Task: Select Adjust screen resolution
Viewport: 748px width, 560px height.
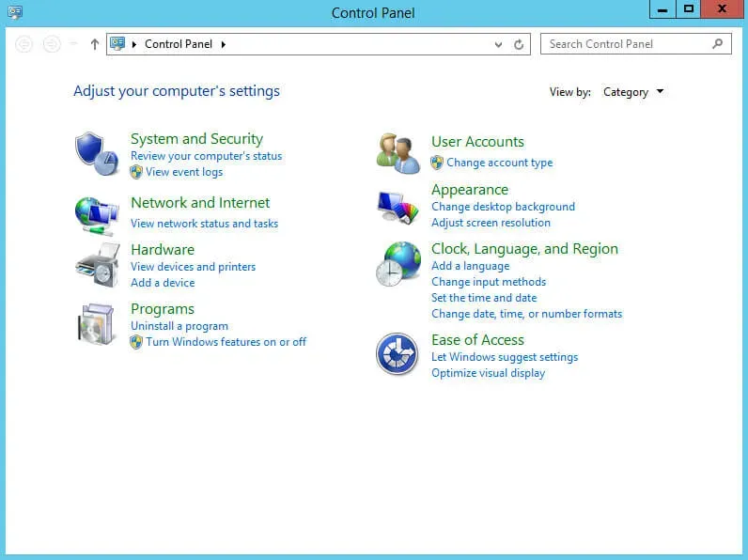Action: coord(491,223)
